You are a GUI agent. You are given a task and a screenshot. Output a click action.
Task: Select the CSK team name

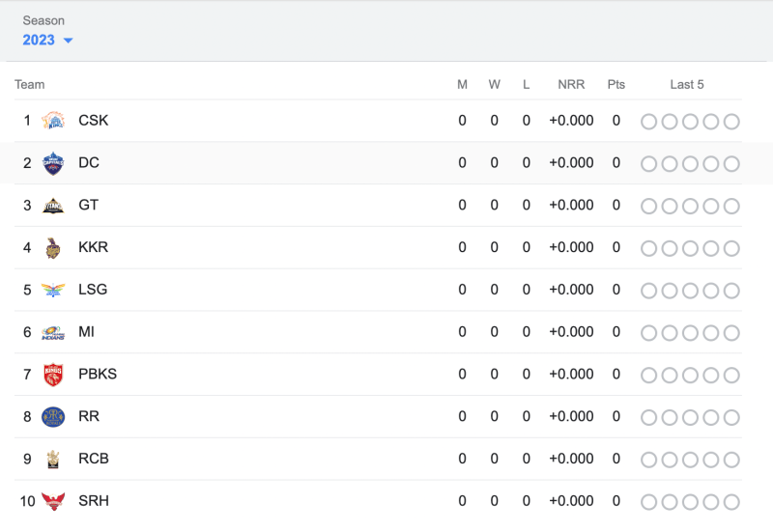tap(94, 121)
